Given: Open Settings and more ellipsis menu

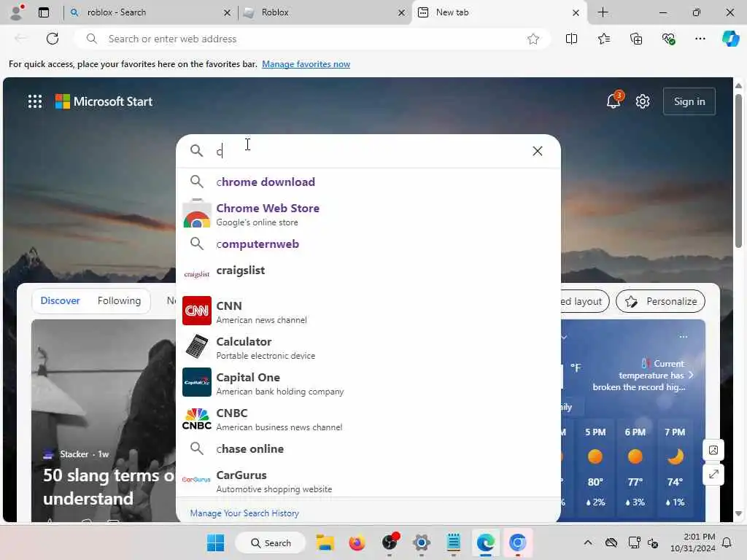Looking at the screenshot, I should (700, 39).
